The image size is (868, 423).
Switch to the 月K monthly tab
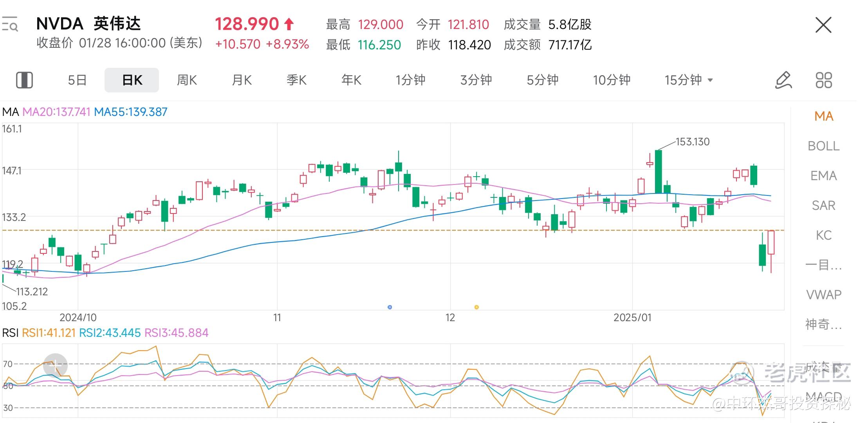click(242, 80)
